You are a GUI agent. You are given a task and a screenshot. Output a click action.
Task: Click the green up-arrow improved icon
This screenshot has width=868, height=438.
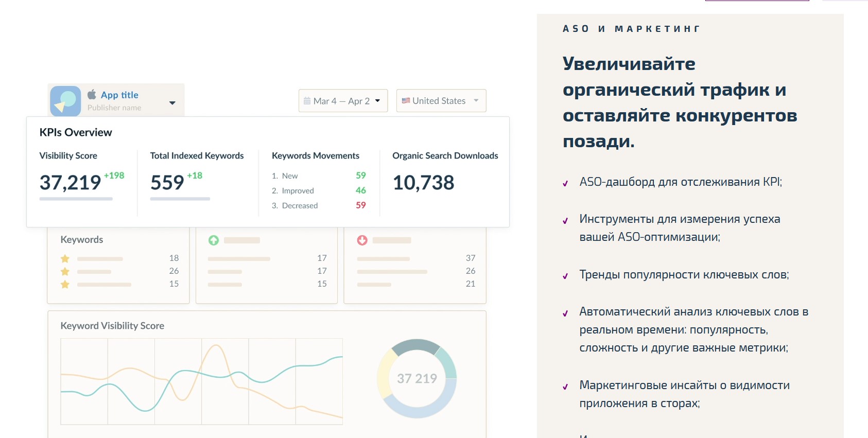[x=214, y=240]
